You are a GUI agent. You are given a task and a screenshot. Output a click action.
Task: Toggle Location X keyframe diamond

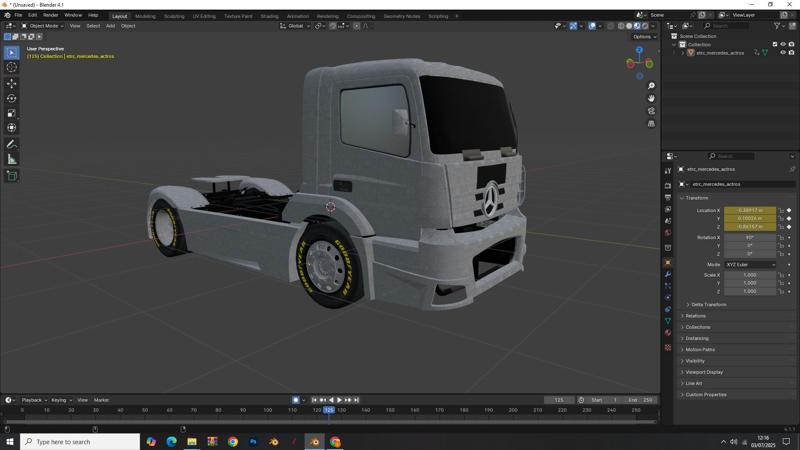click(x=789, y=210)
